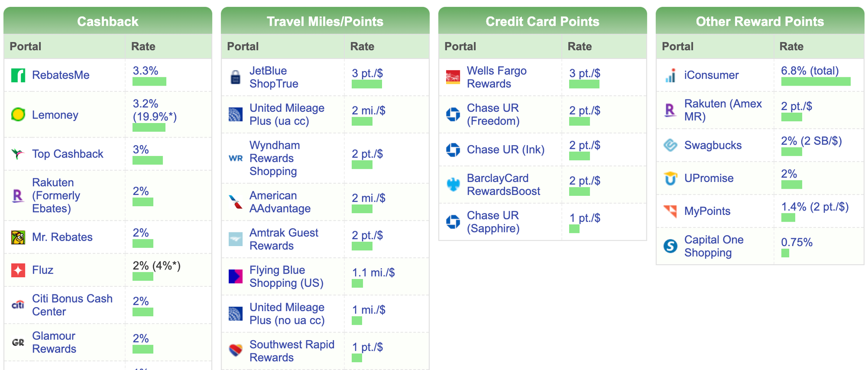Click the Southwest Rapid Rewards heart logo
This screenshot has width=868, height=370.
pos(235,350)
